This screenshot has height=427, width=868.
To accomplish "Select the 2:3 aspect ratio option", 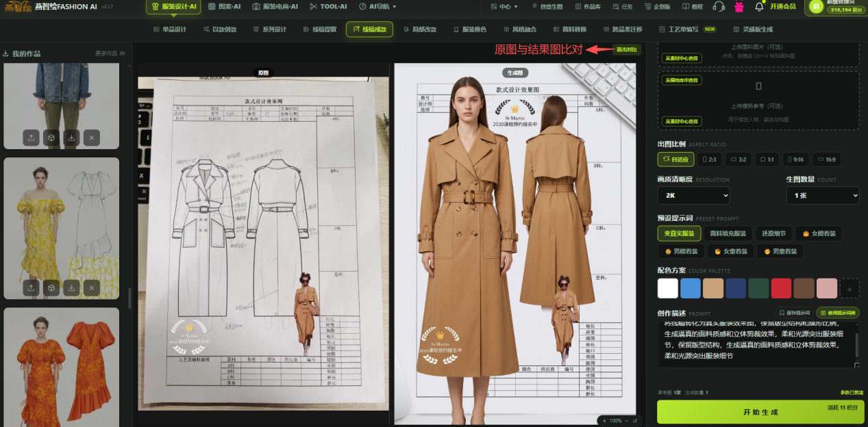I will (x=710, y=159).
